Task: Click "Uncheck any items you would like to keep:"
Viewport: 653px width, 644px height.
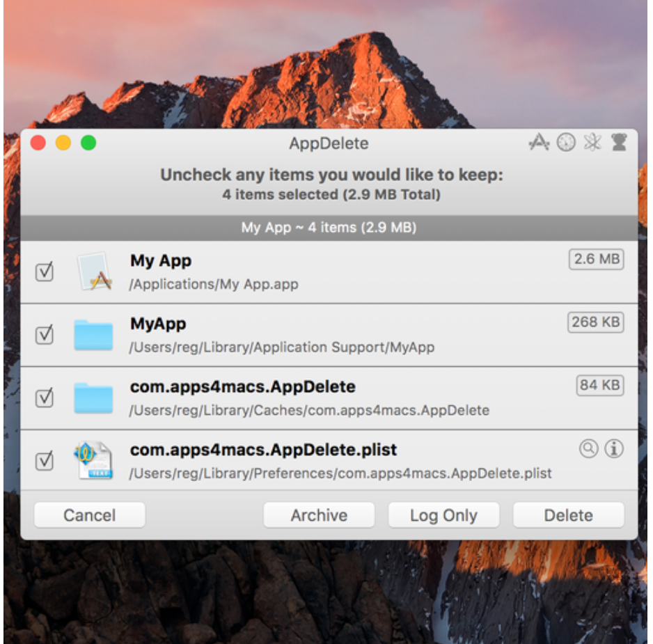Action: [331, 175]
